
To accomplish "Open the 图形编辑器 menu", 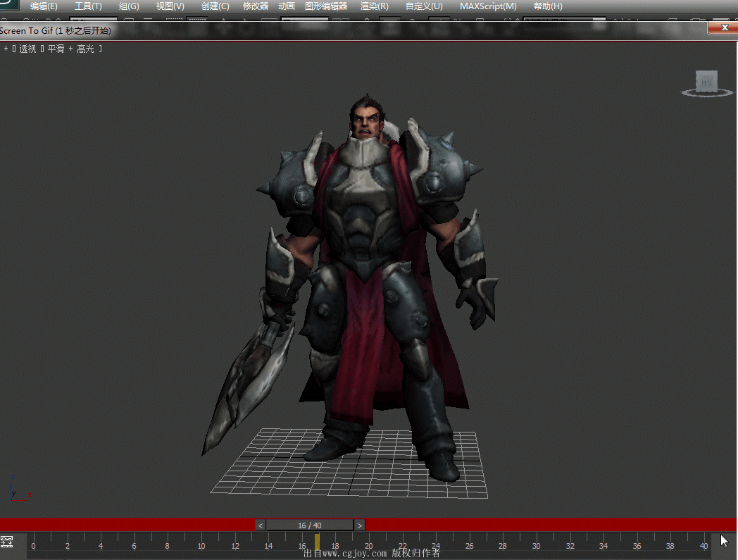I will click(x=326, y=6).
